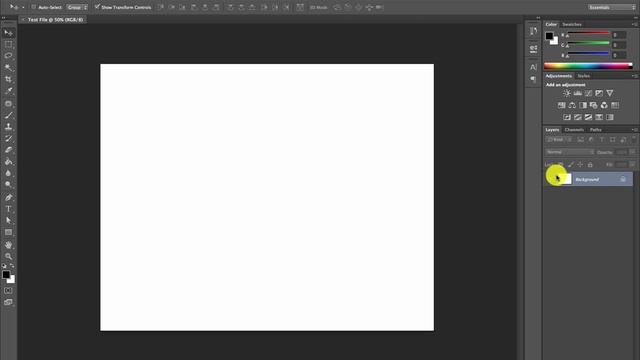Click the toolbar foreground color swatch
The width and height of the screenshot is (640, 360).
pos(6,275)
